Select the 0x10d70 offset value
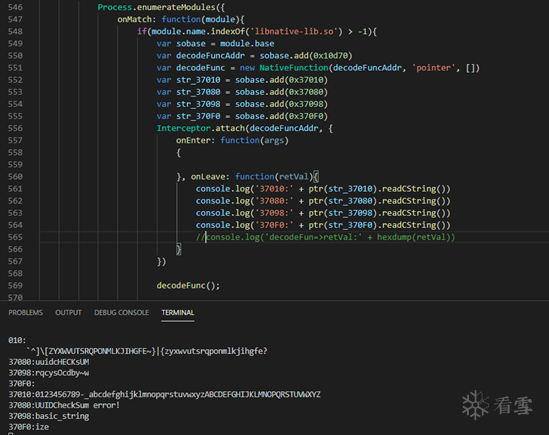 point(330,56)
